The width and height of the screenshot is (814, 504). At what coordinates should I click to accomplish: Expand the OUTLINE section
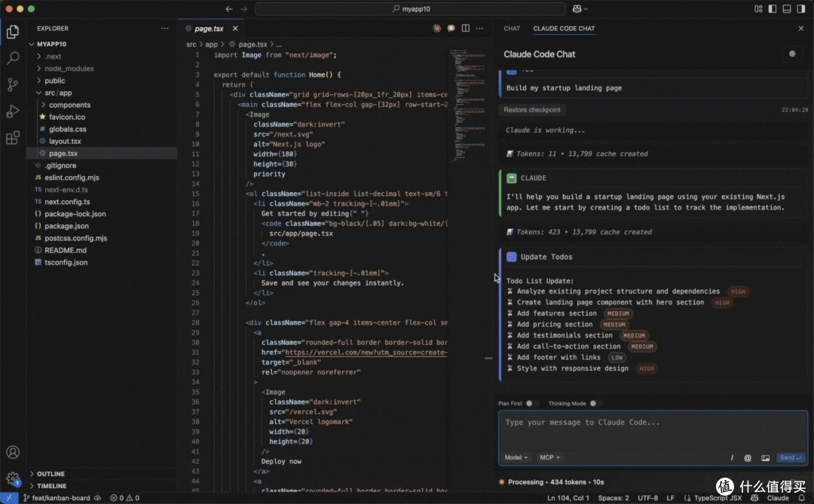pyautogui.click(x=50, y=474)
